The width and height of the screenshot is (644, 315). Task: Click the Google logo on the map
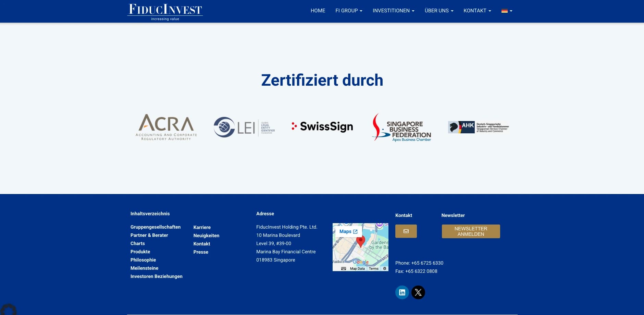(x=361, y=262)
